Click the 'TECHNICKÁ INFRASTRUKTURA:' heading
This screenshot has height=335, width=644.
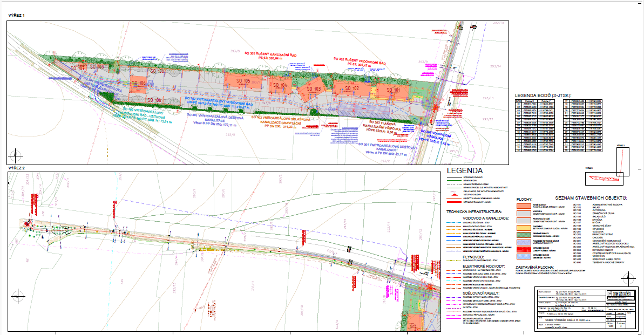(474, 212)
